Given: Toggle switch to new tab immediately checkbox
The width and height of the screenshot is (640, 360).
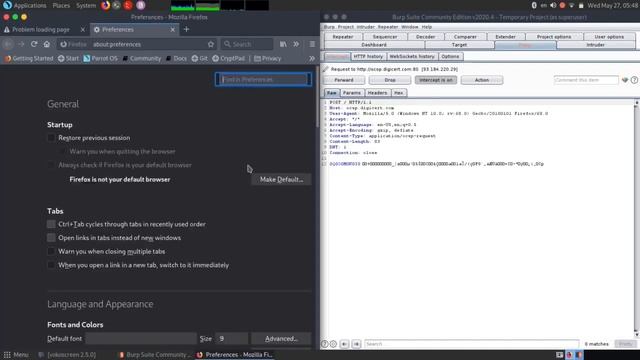Looking at the screenshot, I should click(51, 265).
